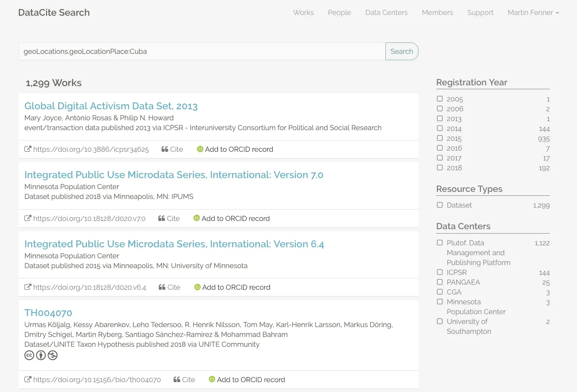This screenshot has height=392, width=577.
Task: Click the ORCID icon for IPUMS Version 7.0
Action: [197, 218]
